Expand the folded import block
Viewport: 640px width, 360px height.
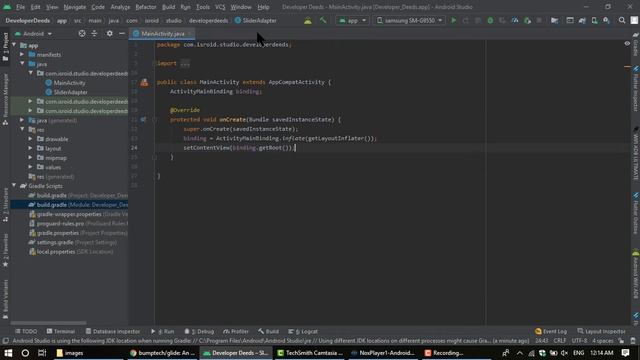coord(185,63)
